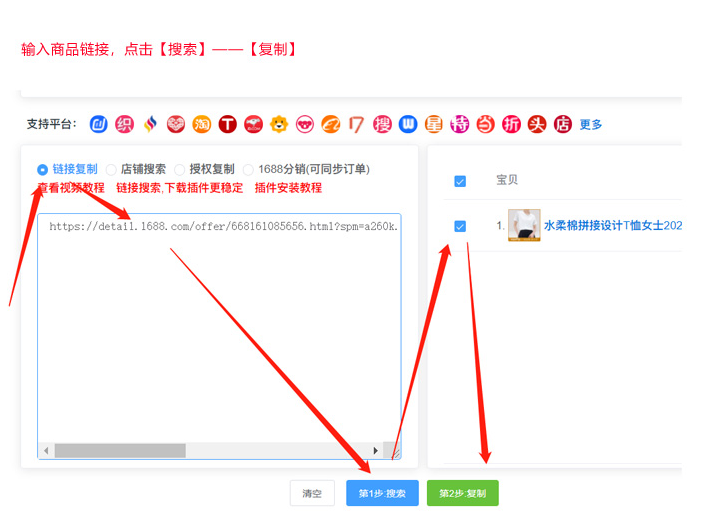
Task: Click the magenta '特' platform icon
Action: pos(459,124)
